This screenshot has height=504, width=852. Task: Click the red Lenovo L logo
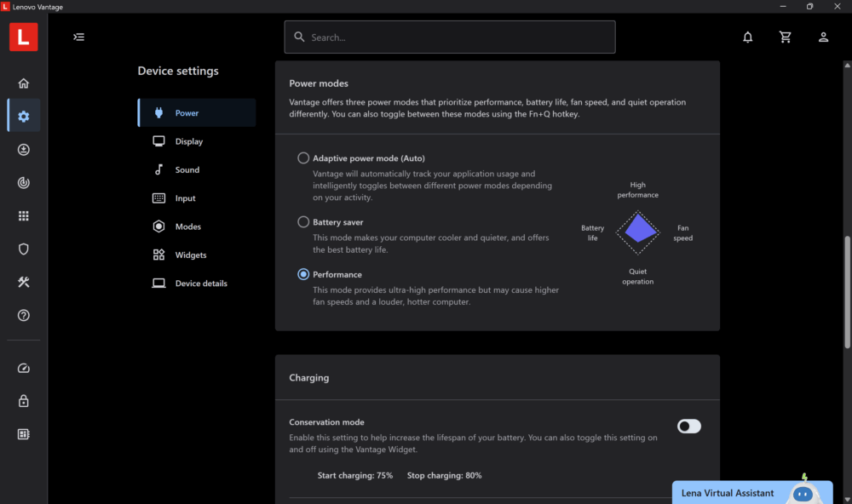coord(23,37)
